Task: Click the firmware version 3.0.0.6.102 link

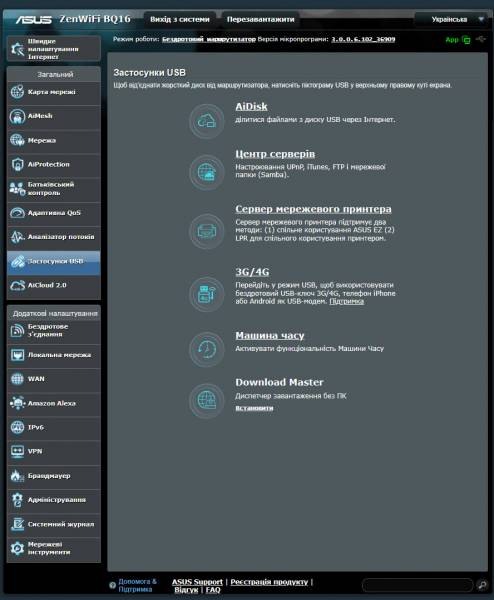Action: click(363, 39)
